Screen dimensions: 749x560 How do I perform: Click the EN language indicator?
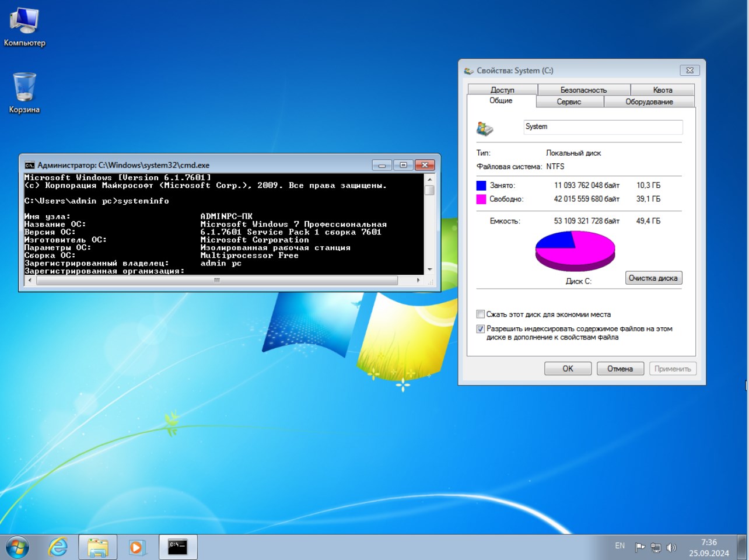[x=619, y=546]
